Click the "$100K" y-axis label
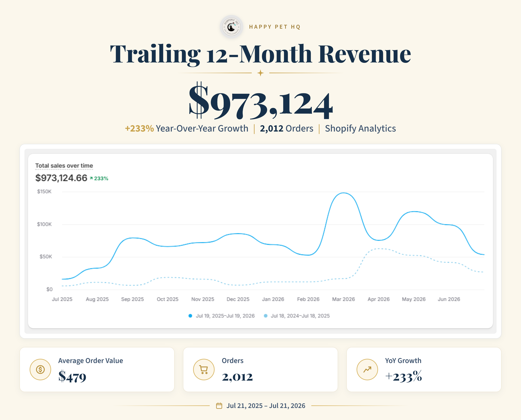The image size is (521, 420). (x=44, y=224)
